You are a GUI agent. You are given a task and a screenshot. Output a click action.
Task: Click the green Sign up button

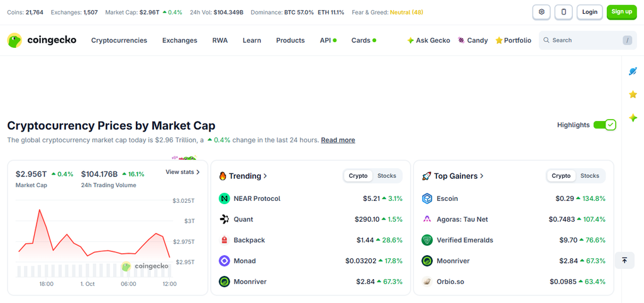tap(621, 12)
